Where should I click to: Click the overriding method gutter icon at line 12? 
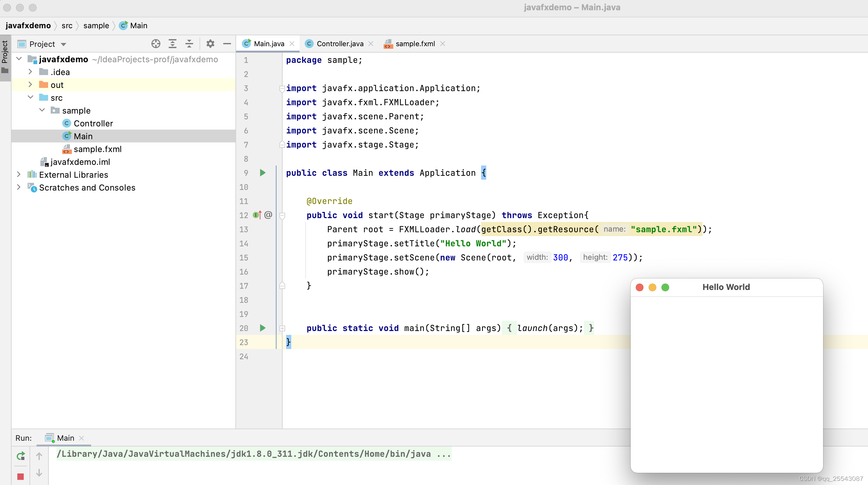point(257,215)
